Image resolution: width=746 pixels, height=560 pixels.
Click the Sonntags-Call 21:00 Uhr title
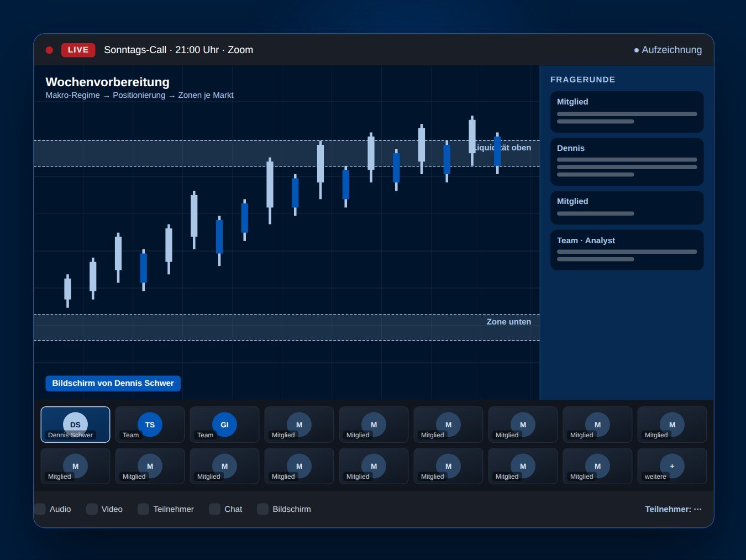point(178,50)
